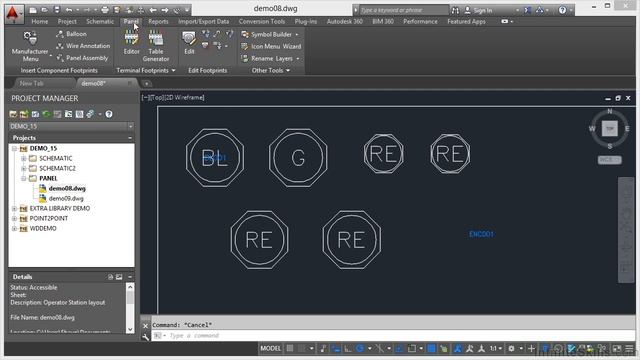This screenshot has width=640, height=360.
Task: Go to previous project drawing arrow
Action: click(x=153, y=10)
